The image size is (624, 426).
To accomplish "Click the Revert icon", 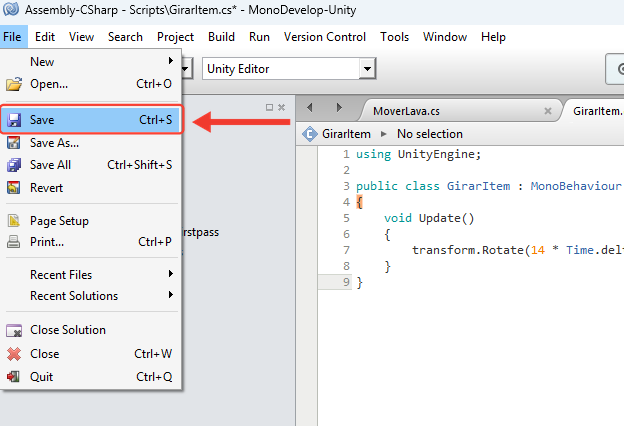I will (14, 188).
